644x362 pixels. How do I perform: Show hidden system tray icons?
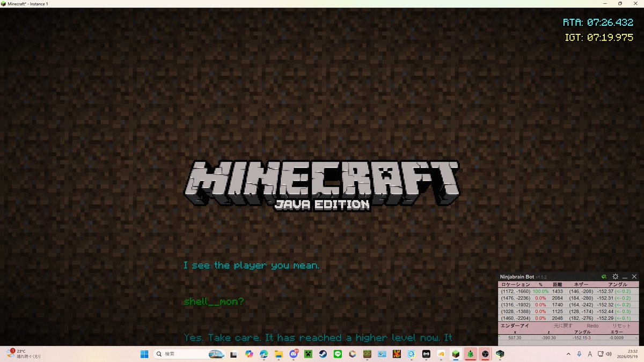(x=568, y=354)
